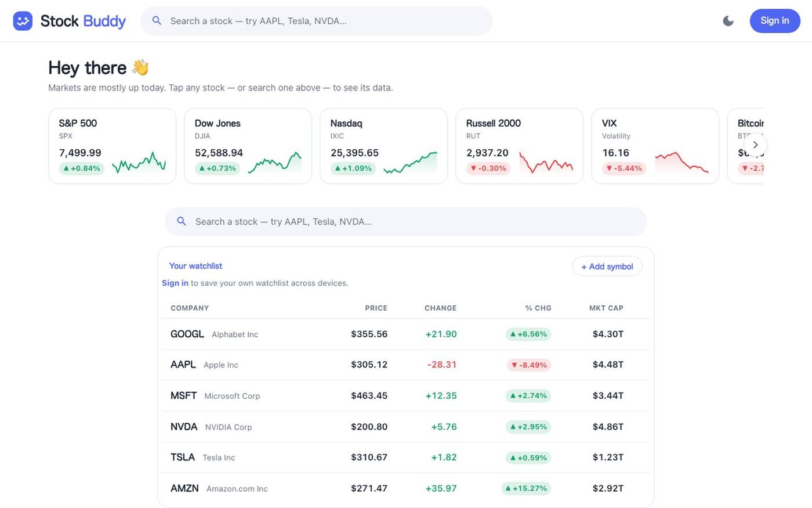Click the magnifier icon in the header search
Screen dimensions: 812x508
tap(157, 21)
